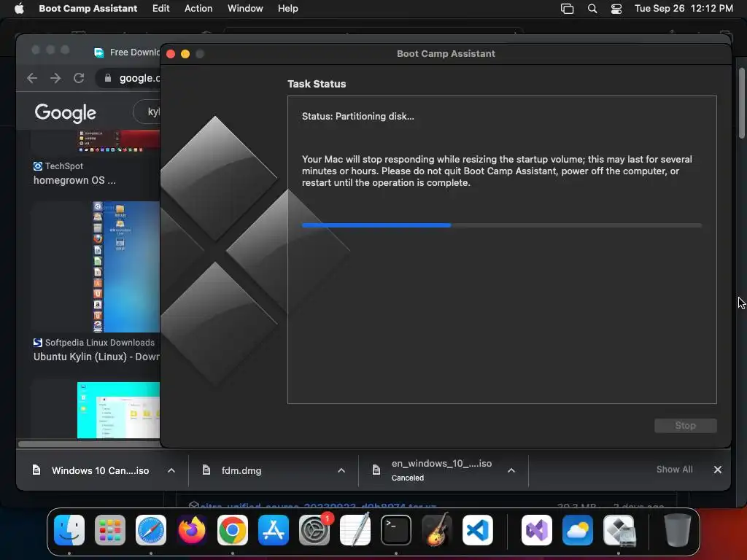Open the Trash in the dock
The image size is (747, 560).
(678, 530)
